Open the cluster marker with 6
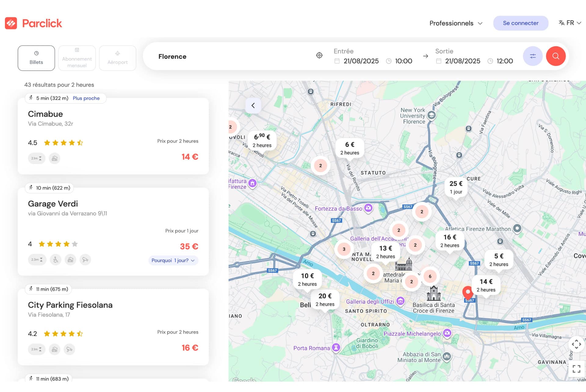This screenshot has height=392, width=586. 430,276
